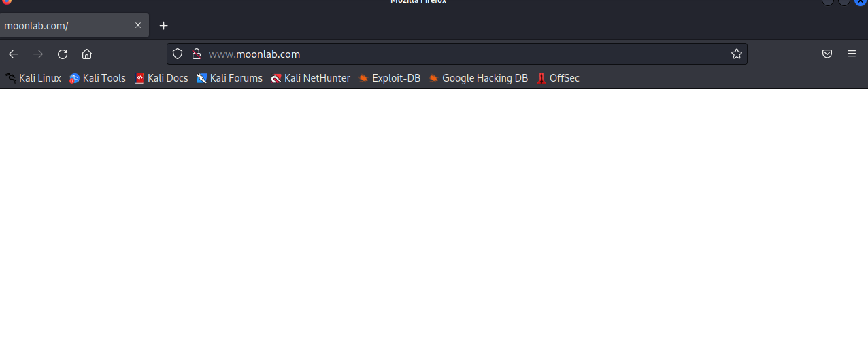The image size is (868, 363).
Task: Close the moonlab.com tab
Action: click(x=138, y=26)
